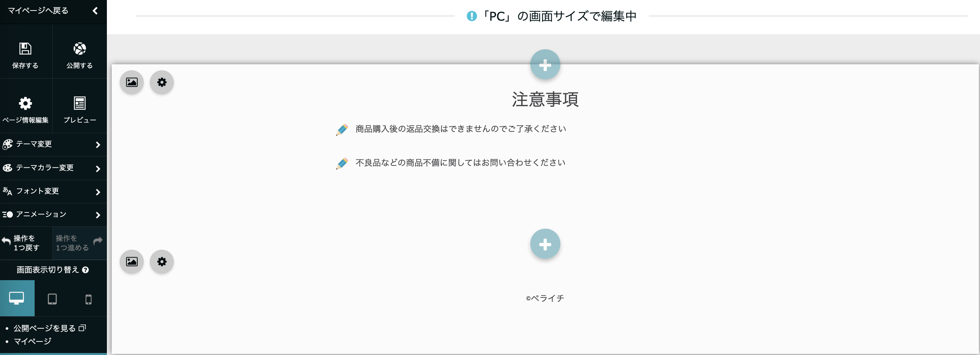The height and width of the screenshot is (355, 980).
Task: Click the help question mark beside 画面表示切り替え
Action: point(85,270)
